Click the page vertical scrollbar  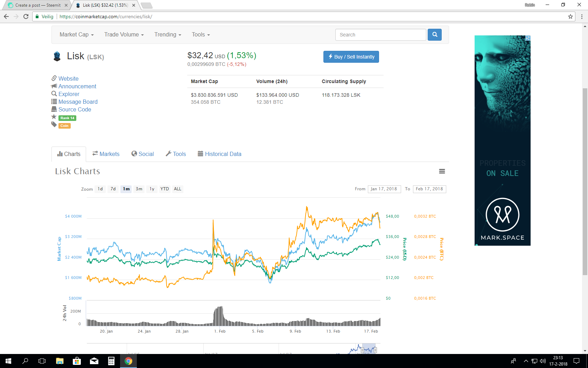click(585, 182)
